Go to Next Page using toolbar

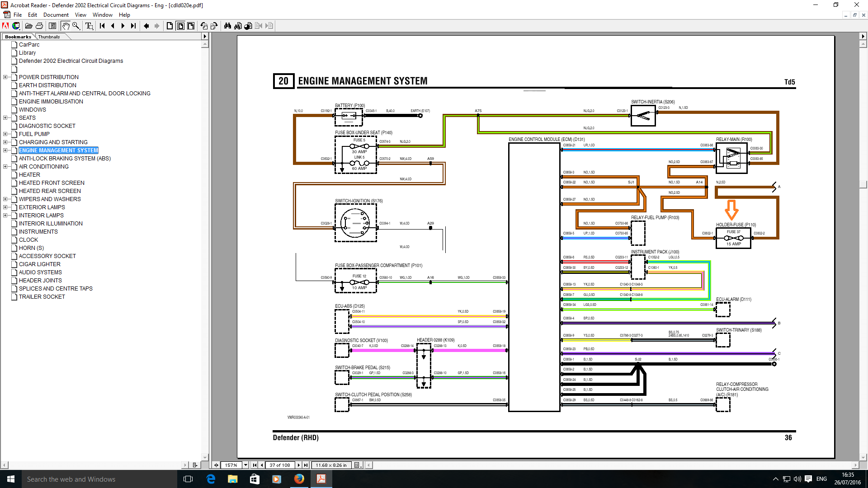pyautogui.click(x=123, y=26)
